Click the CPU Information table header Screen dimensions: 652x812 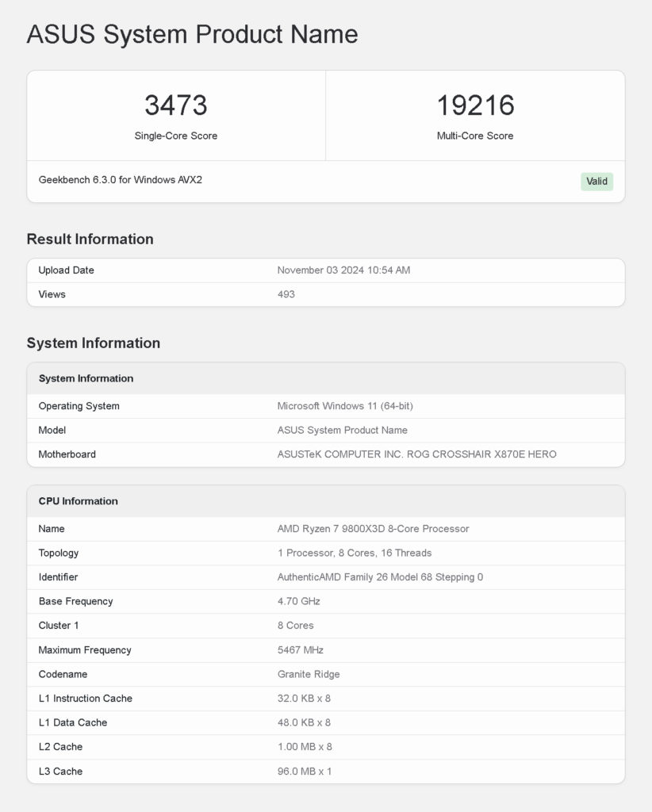tap(326, 501)
